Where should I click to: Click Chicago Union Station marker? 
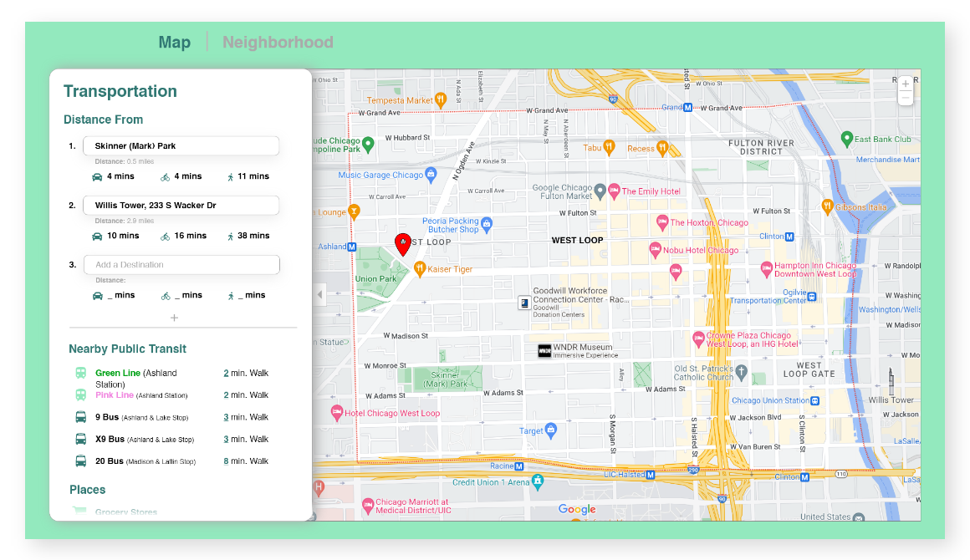point(815,401)
